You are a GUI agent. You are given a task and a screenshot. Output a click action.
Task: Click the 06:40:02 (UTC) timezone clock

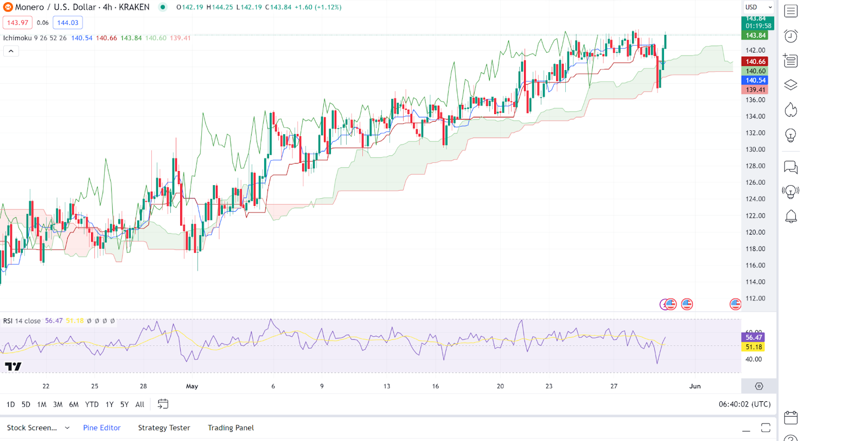[744, 404]
